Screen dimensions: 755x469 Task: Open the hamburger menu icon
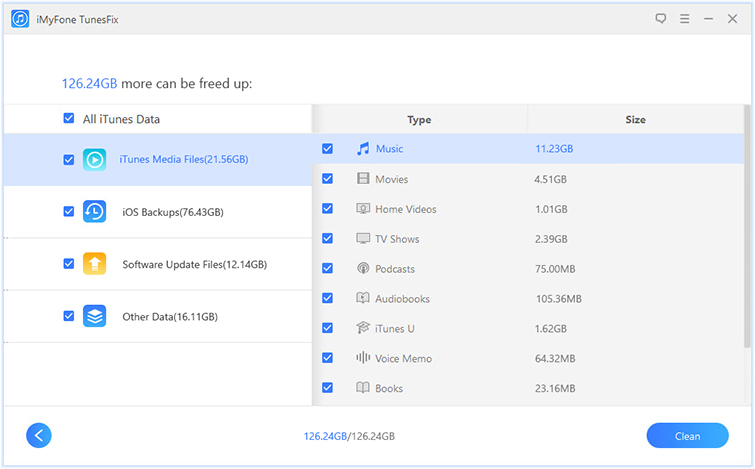[685, 19]
